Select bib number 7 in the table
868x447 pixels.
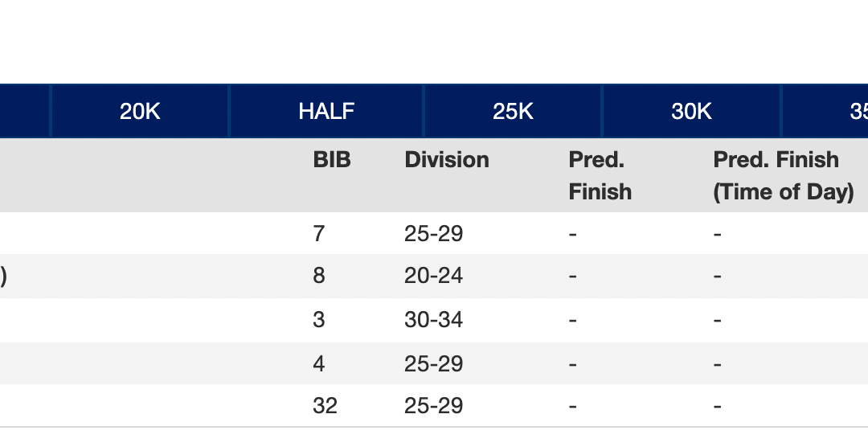click(x=318, y=234)
